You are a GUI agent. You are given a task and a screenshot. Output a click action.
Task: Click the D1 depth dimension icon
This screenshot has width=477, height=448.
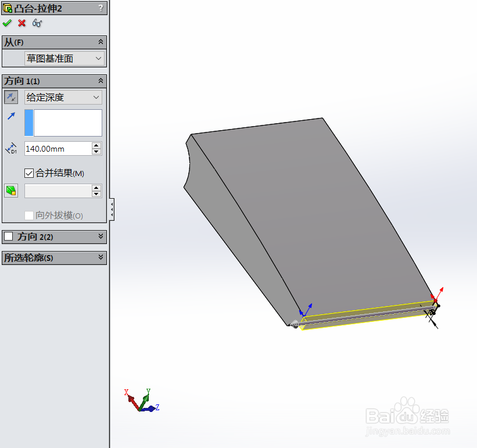point(11,148)
